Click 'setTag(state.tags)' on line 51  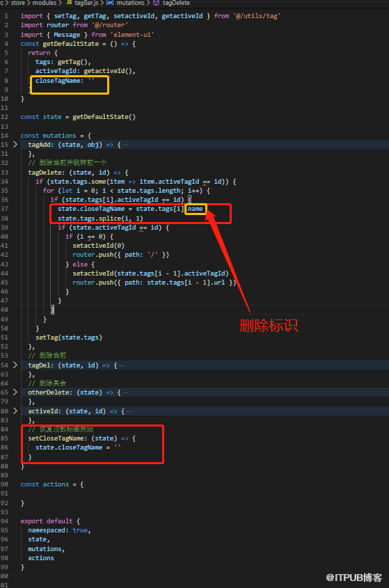(x=69, y=337)
